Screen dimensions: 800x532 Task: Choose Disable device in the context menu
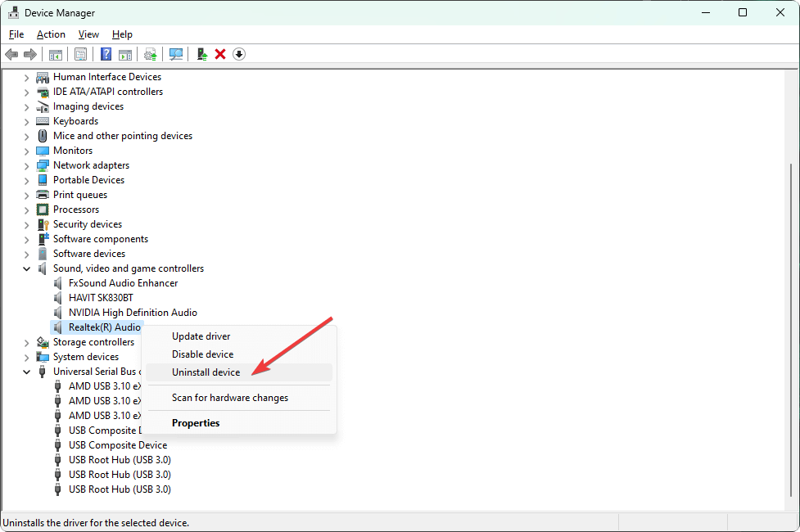(x=239, y=354)
